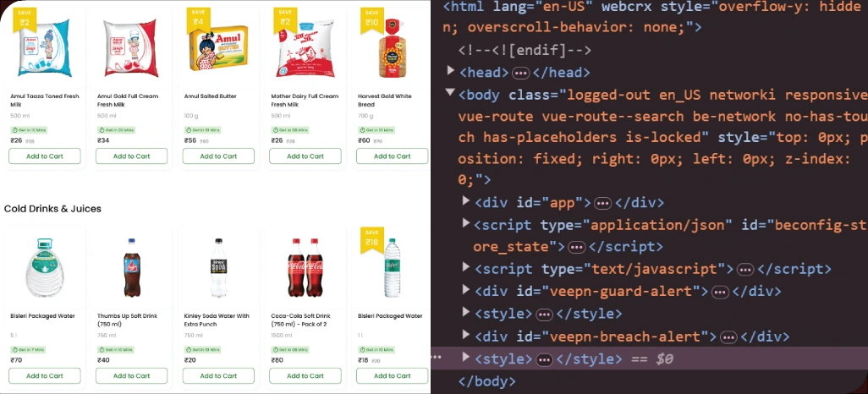
Task: Click the ellipsis inside the head element
Action: [521, 73]
